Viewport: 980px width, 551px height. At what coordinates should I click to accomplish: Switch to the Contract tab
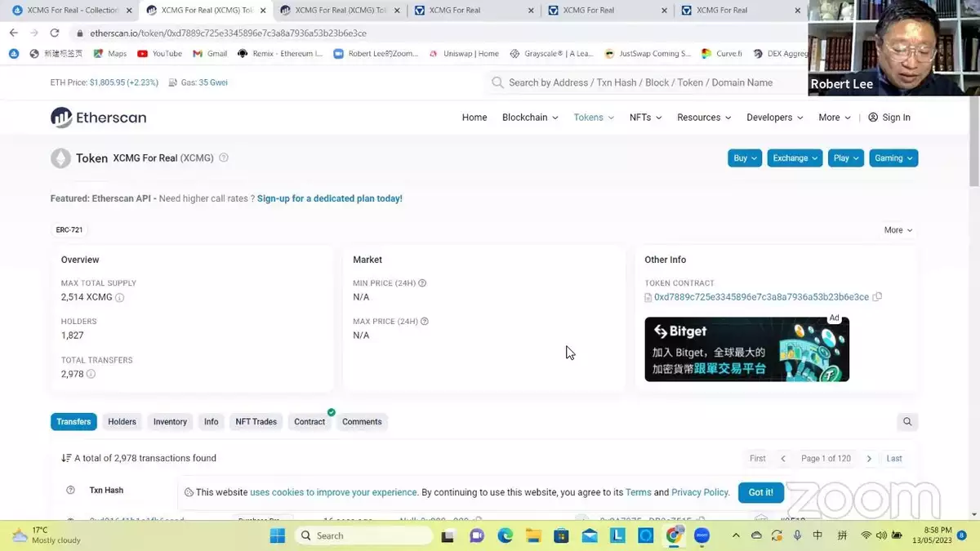point(310,422)
